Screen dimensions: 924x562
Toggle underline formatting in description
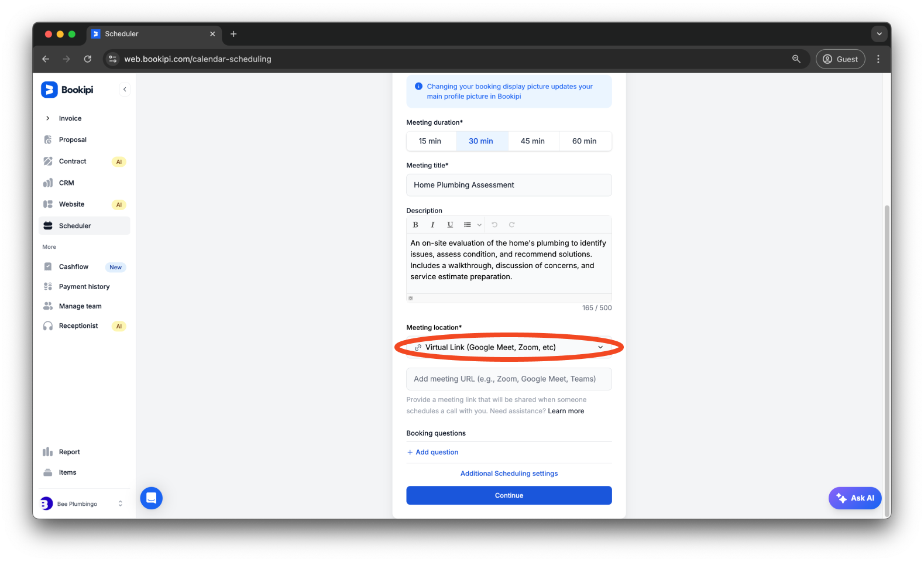click(x=450, y=225)
